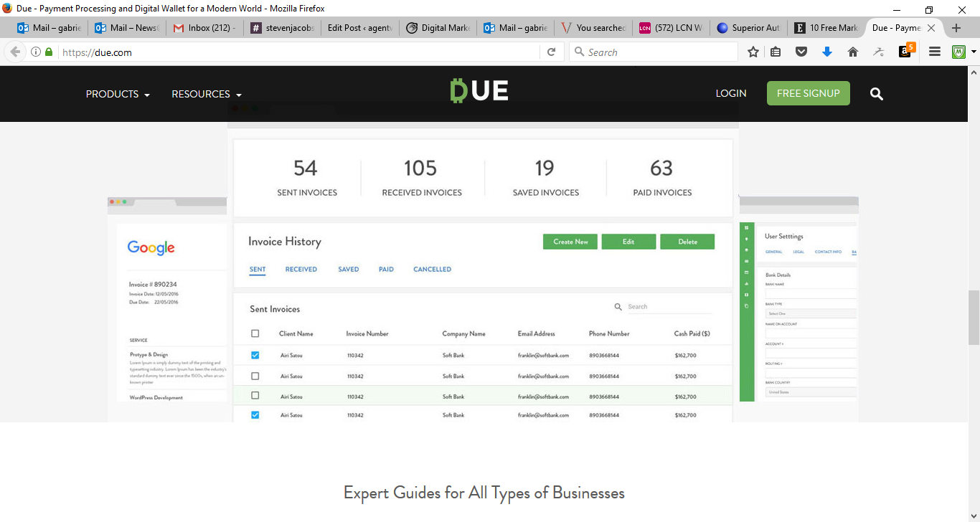
Task: Reload the due.com page
Action: [x=551, y=52]
